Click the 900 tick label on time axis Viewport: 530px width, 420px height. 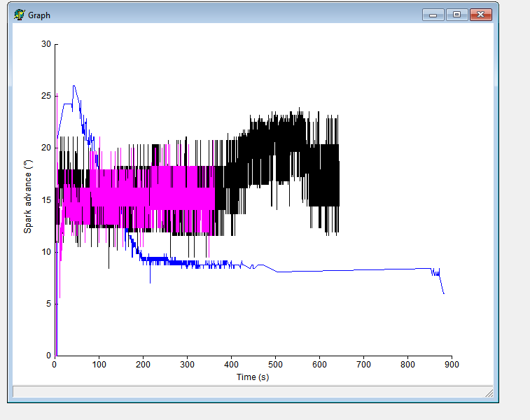click(x=452, y=365)
